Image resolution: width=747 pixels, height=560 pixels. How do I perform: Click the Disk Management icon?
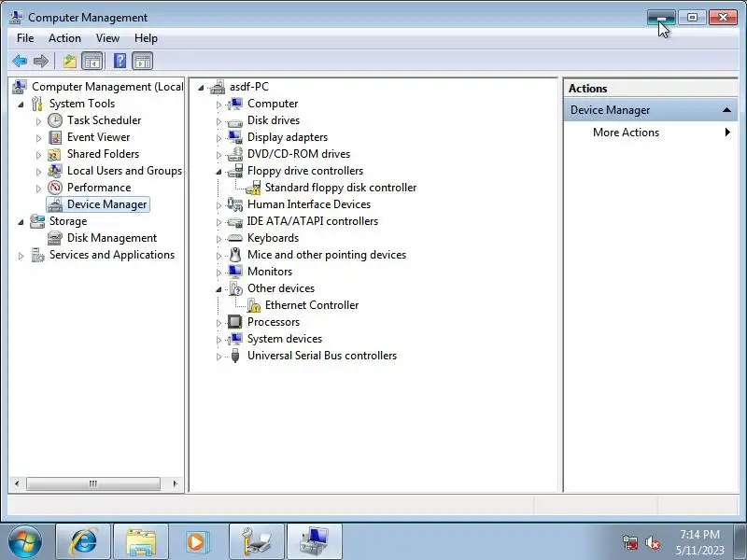[x=55, y=238]
